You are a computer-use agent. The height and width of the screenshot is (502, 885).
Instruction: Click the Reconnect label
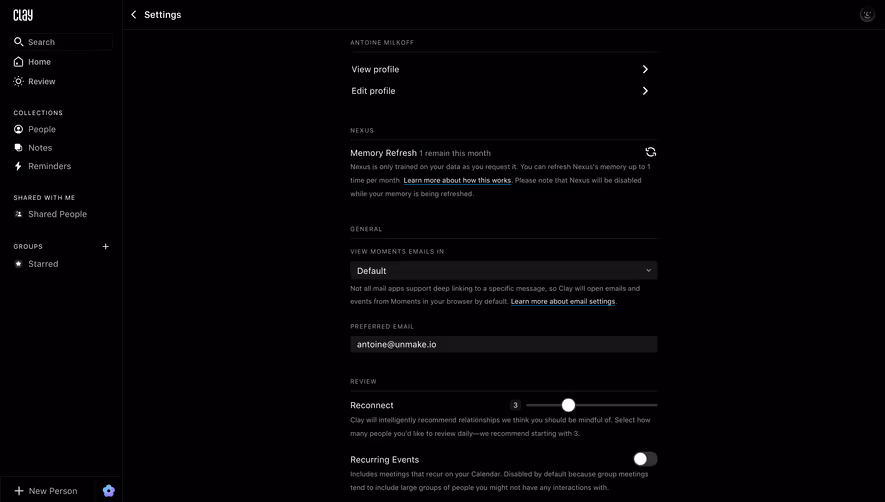tap(371, 405)
